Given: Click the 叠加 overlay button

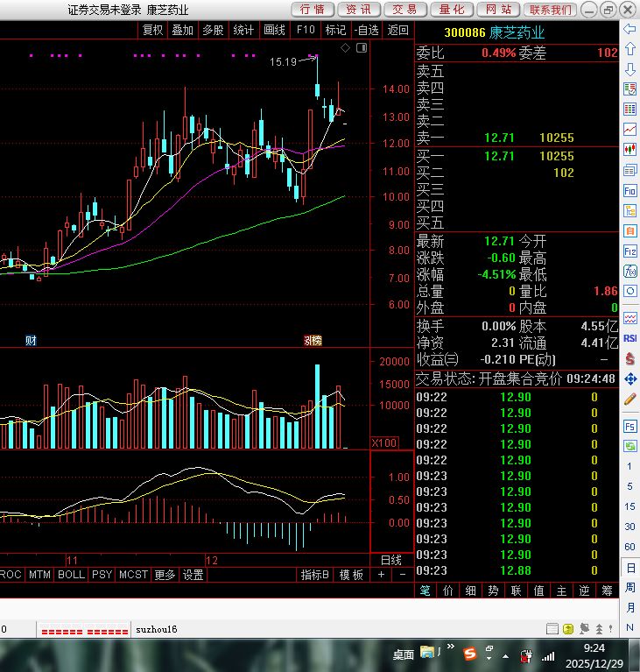Looking at the screenshot, I should click(x=182, y=30).
